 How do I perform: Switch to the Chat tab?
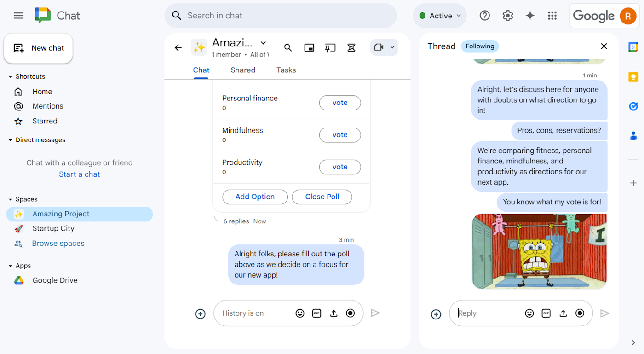pos(201,70)
